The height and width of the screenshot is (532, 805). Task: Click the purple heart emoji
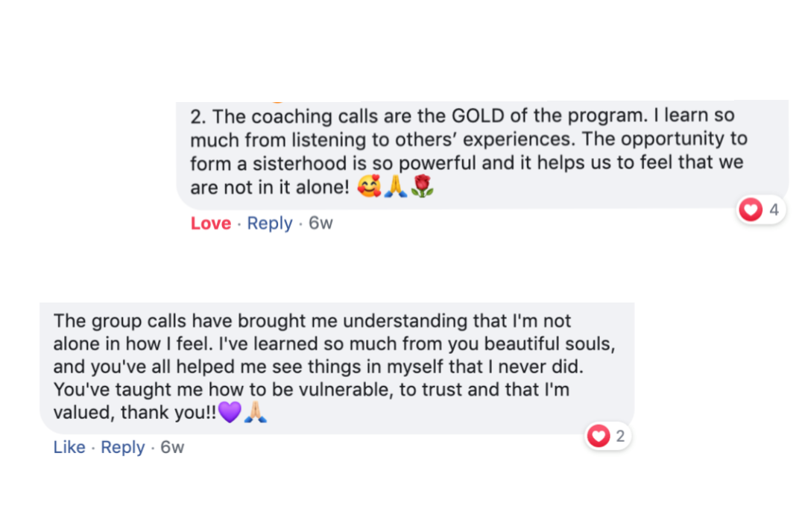point(230,412)
